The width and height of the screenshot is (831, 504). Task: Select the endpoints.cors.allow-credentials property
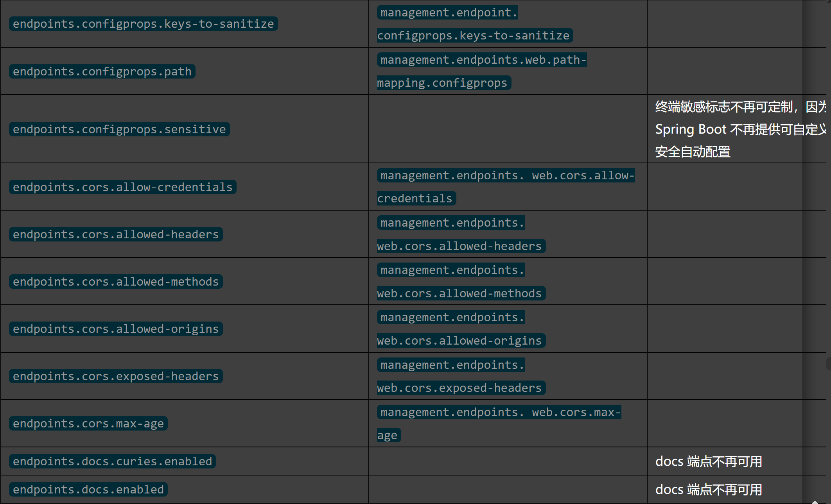coord(123,187)
